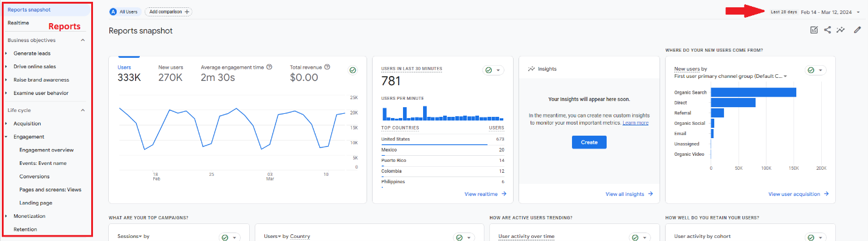
Task: Expand Raise brand awareness group
Action: 6,80
